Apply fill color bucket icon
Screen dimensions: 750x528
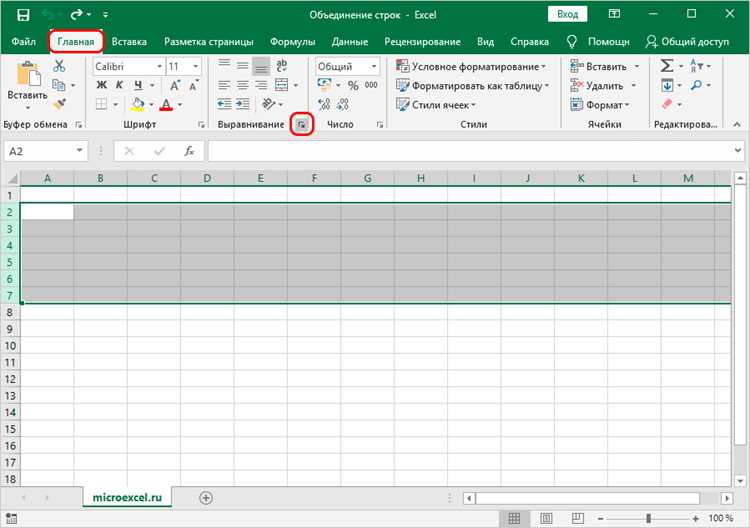pos(138,104)
